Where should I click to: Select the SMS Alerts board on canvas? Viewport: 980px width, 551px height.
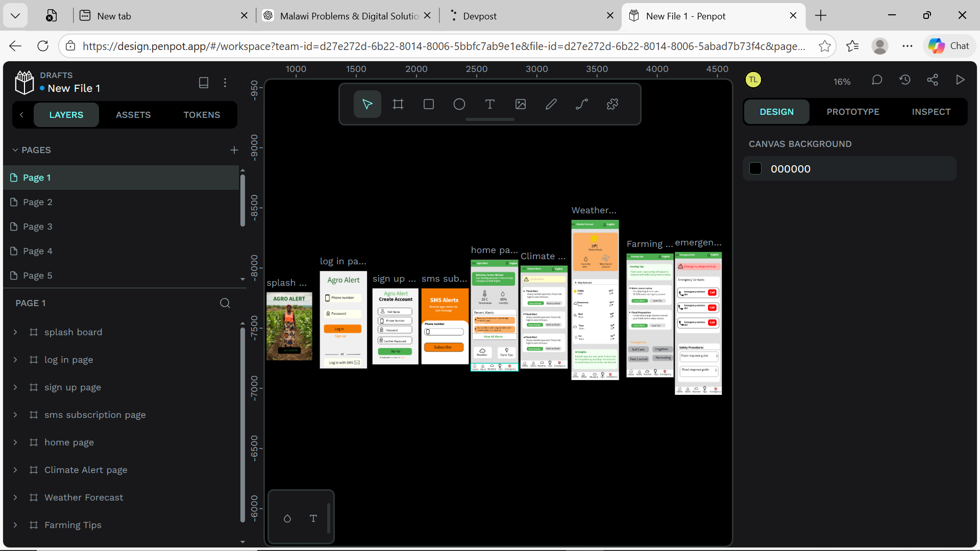tap(445, 327)
